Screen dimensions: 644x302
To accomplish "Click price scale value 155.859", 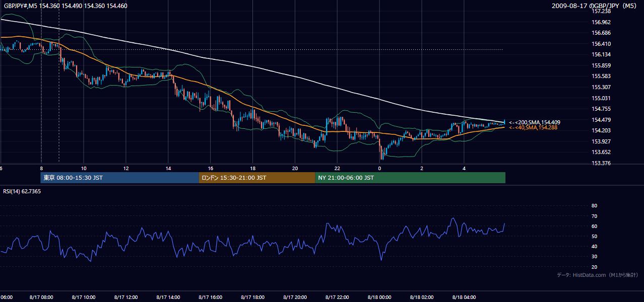I will point(601,65).
